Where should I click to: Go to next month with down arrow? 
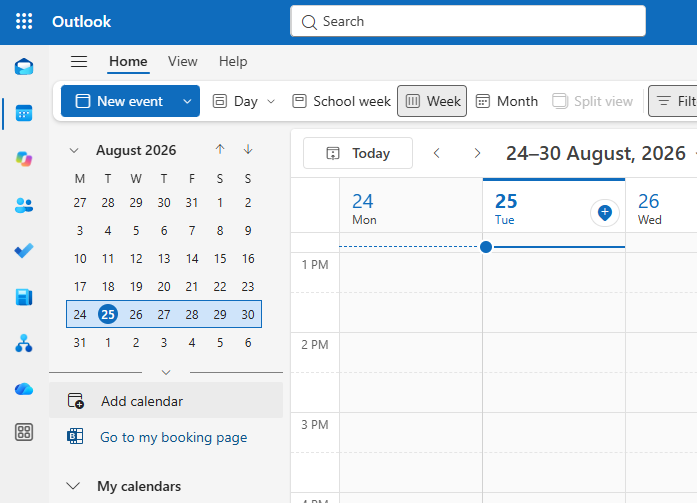248,149
